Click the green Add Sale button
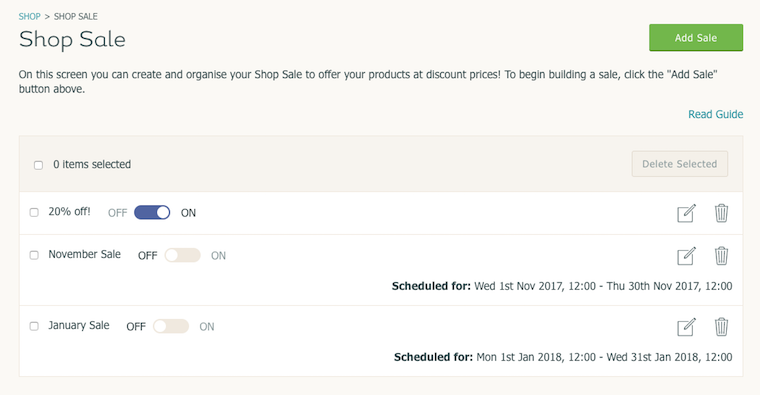 click(696, 38)
